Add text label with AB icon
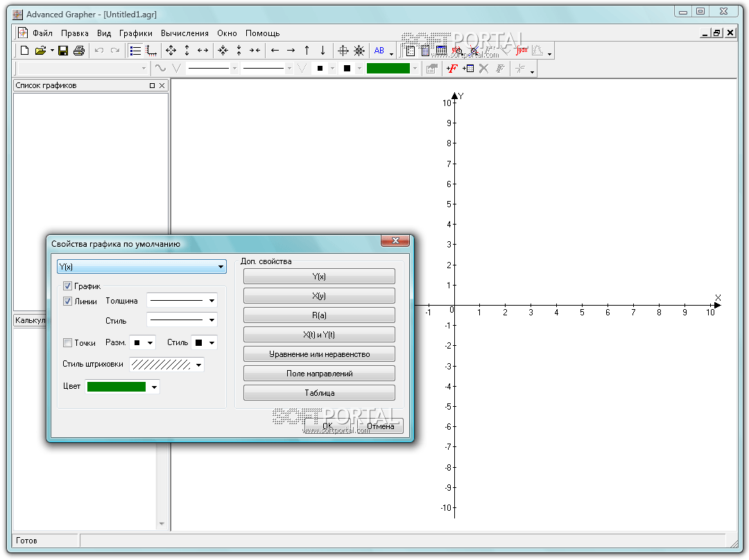 point(379,50)
